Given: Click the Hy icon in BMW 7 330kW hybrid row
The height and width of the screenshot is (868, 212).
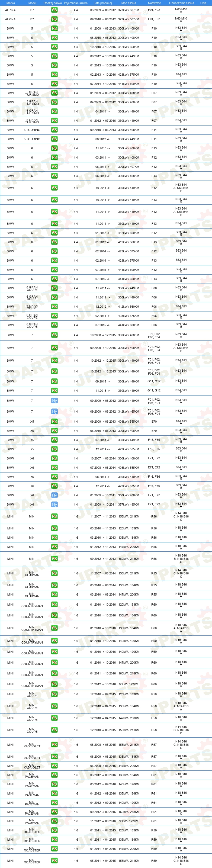Looking at the screenshot, I should point(54,401).
